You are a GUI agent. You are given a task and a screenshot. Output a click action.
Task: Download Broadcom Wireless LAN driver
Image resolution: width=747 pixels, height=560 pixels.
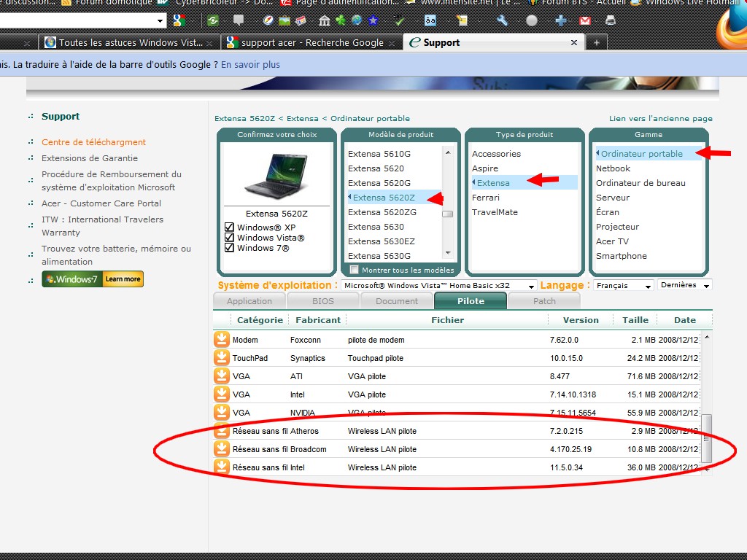tap(221, 449)
